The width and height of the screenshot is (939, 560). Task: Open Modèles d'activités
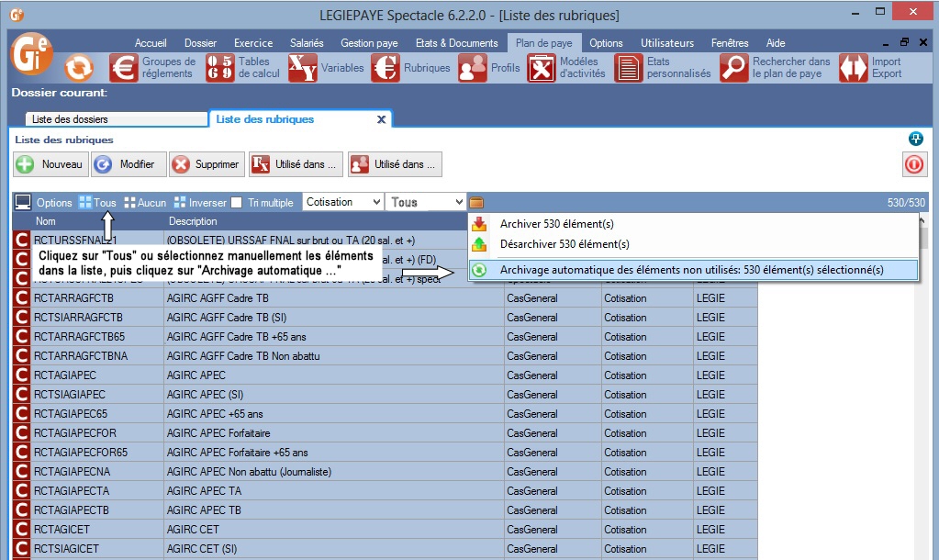click(542, 68)
